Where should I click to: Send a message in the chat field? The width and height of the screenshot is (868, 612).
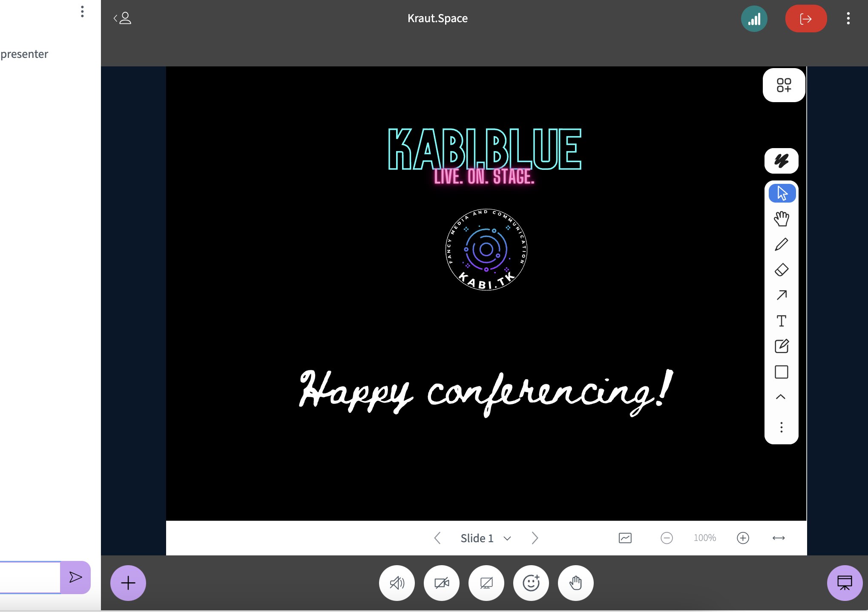(75, 578)
